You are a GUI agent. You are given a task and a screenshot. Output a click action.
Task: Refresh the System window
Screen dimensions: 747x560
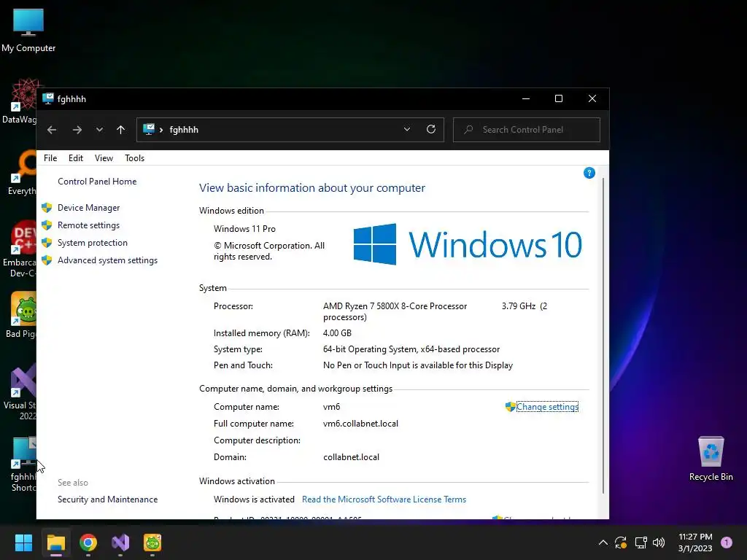click(431, 129)
